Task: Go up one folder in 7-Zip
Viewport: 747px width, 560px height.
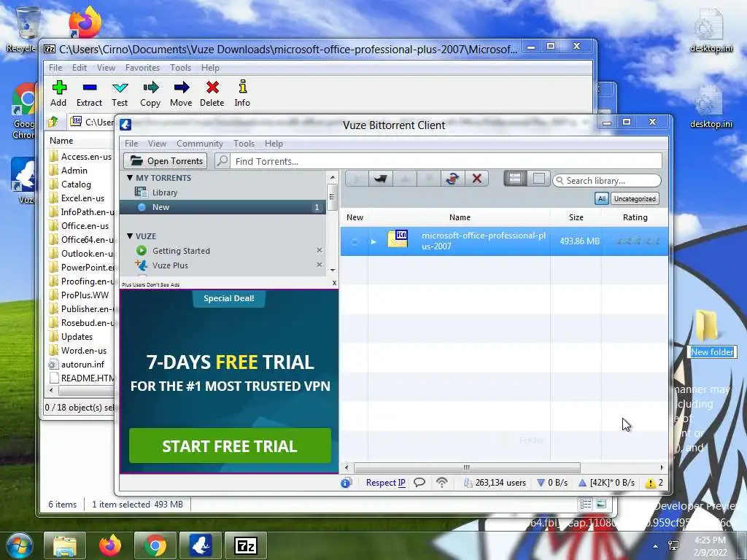Action: pyautogui.click(x=53, y=122)
